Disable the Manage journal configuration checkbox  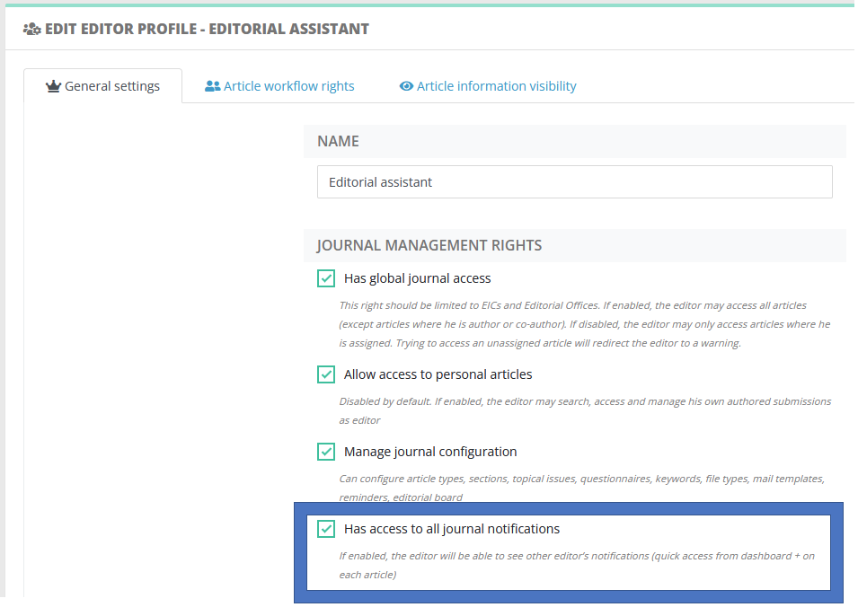[326, 452]
